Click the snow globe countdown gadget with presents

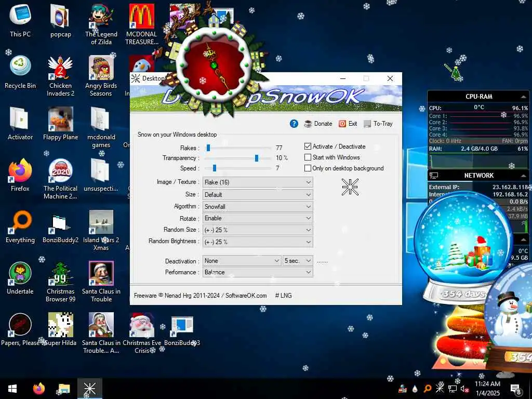(x=463, y=247)
